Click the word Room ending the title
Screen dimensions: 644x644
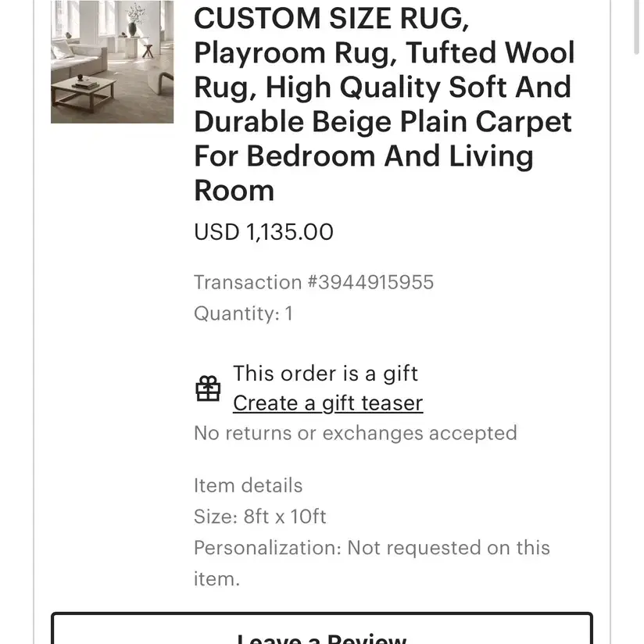coord(234,191)
